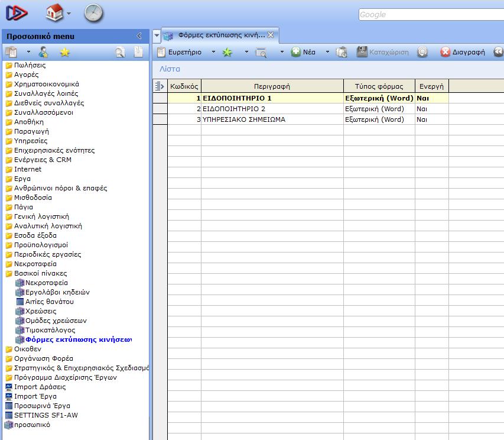Screen dimensions: 504x440
Task: Open dropdown next to preview icon
Action: click(282, 52)
